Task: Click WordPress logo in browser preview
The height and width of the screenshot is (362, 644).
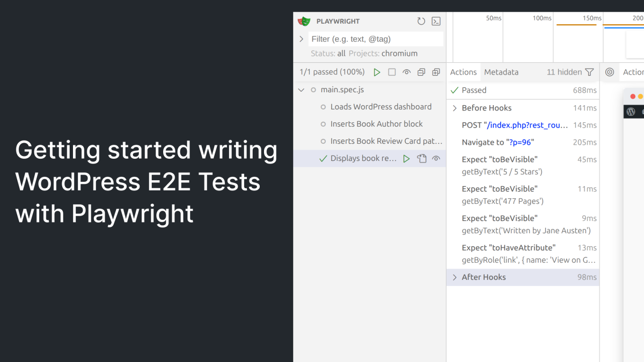Action: [x=631, y=112]
